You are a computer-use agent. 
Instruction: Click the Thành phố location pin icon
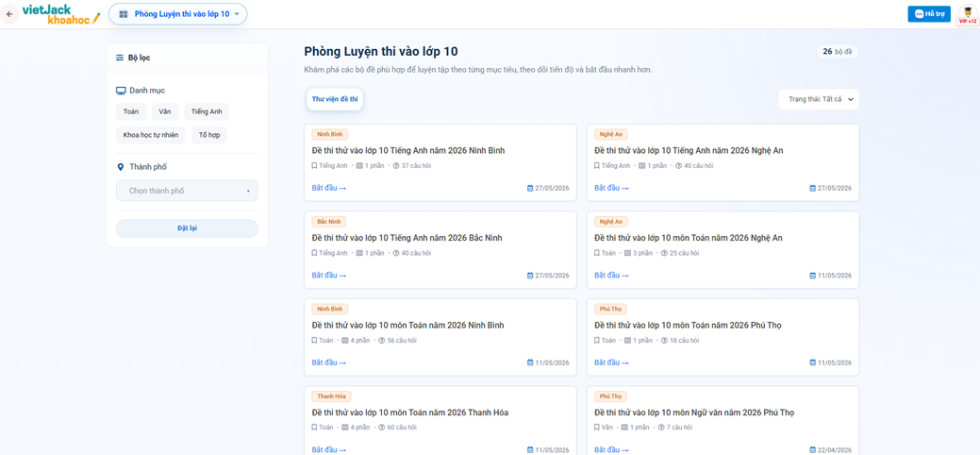121,167
